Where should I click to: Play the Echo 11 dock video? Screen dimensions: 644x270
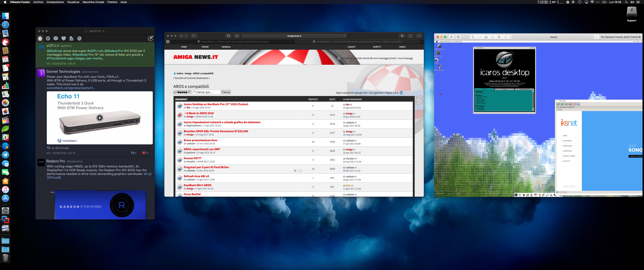pos(99,118)
